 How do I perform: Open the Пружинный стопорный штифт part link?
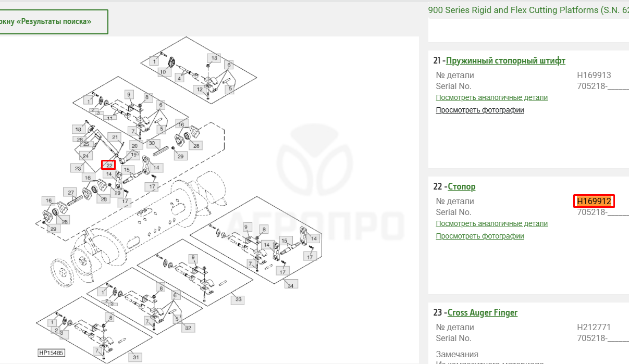pos(505,60)
